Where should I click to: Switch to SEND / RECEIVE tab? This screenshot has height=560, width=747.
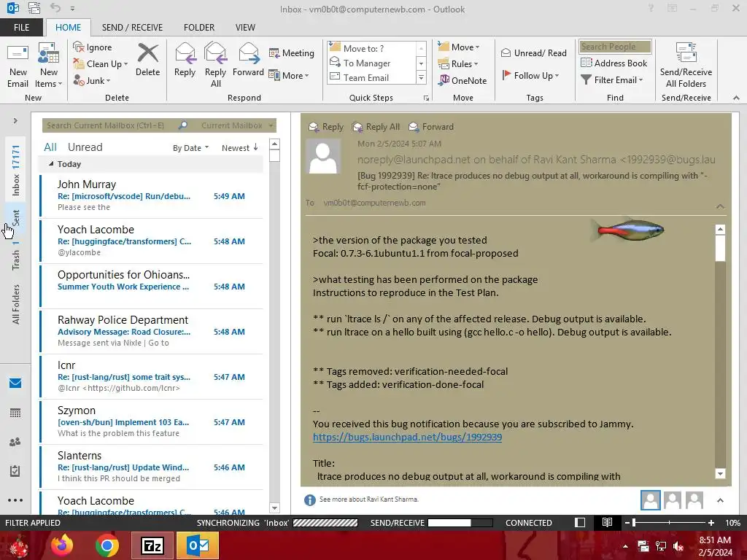point(132,27)
